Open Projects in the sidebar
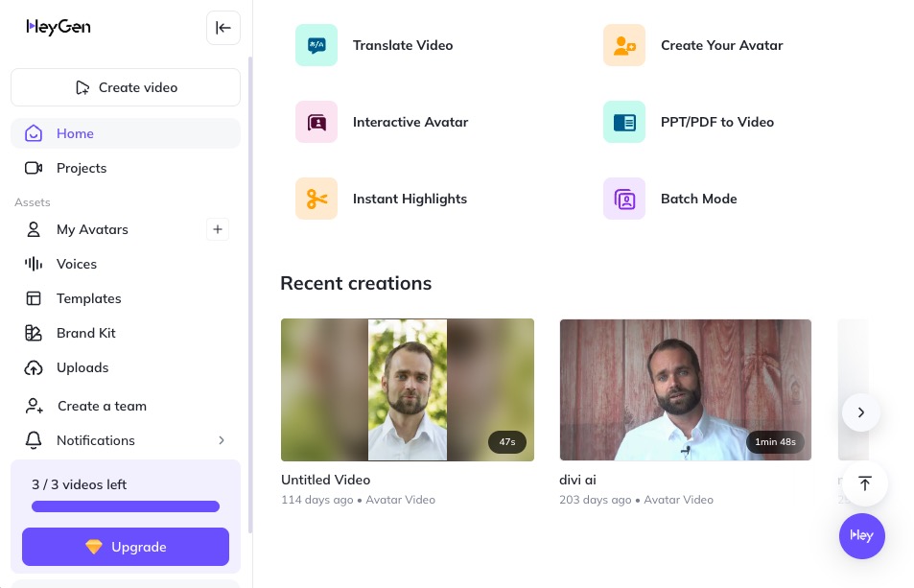 click(82, 168)
